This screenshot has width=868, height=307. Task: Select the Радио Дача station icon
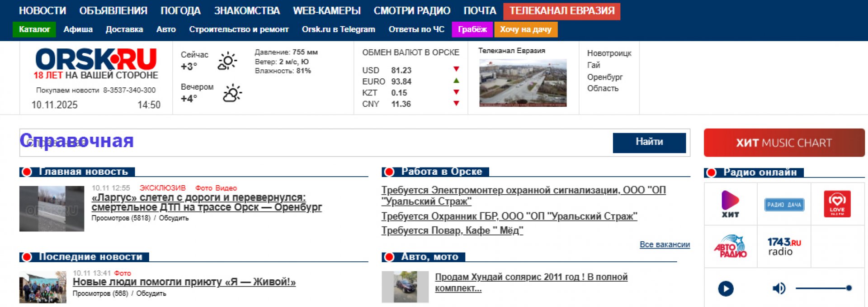pos(784,205)
